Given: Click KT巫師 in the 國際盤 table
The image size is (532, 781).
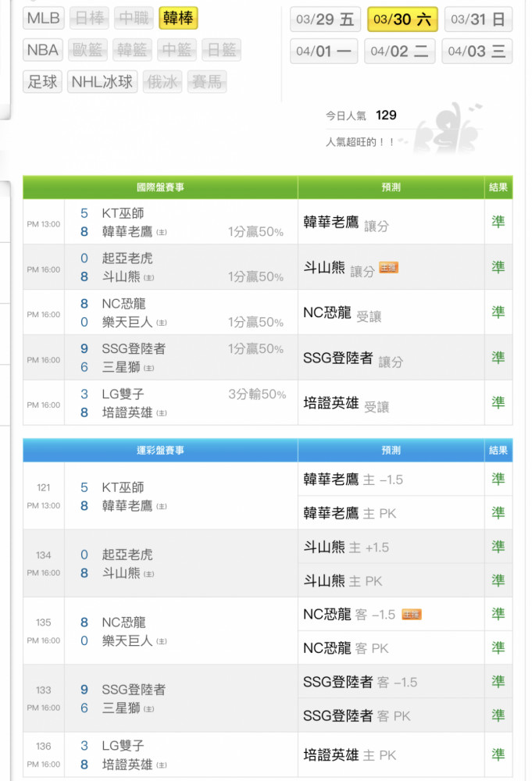Looking at the screenshot, I should (123, 213).
